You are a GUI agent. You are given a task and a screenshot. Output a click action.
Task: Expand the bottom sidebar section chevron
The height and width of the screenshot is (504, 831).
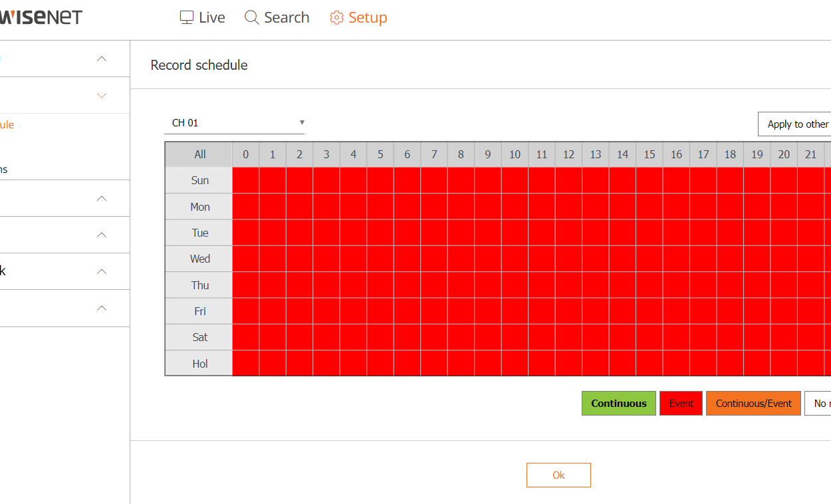(x=102, y=309)
